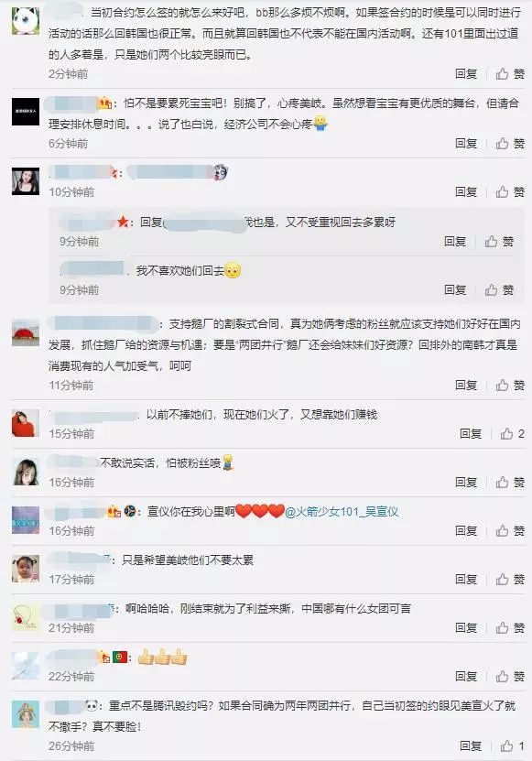Reply to the 不敢说实话 comment
The width and height of the screenshot is (532, 761).
466,482
